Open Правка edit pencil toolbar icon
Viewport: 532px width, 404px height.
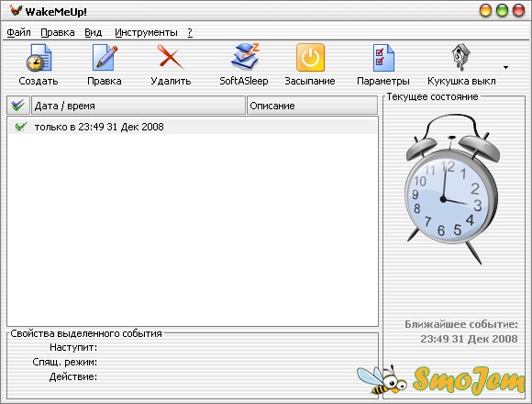point(105,58)
